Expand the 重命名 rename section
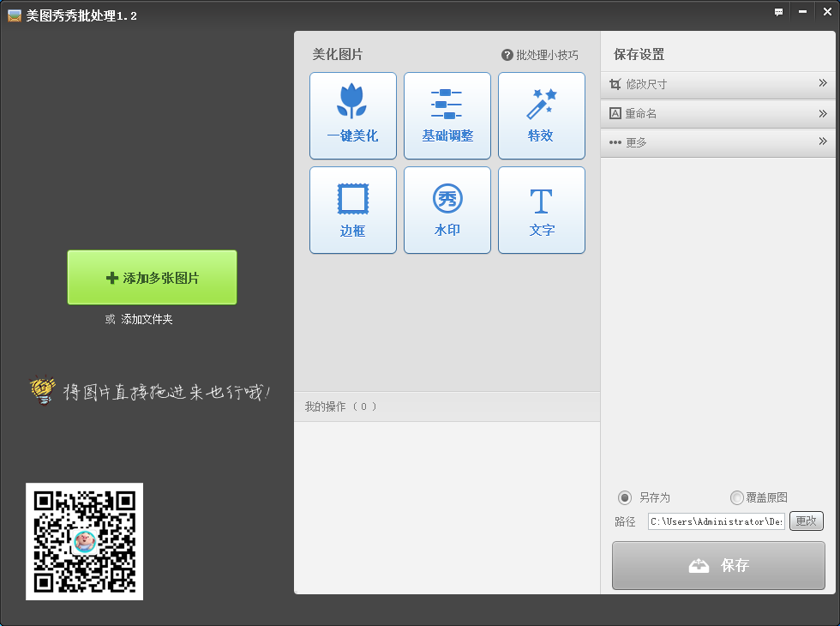 click(718, 113)
